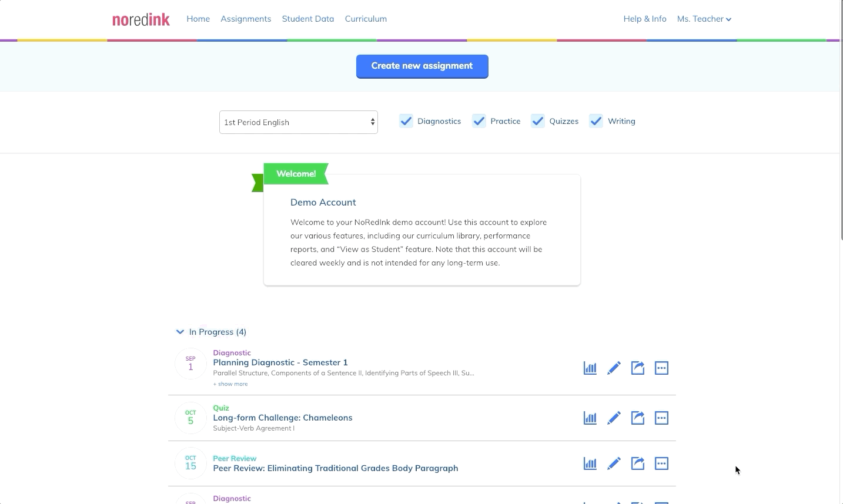
Task: Open ellipsis menu for Peer Review assignment
Action: pyautogui.click(x=661, y=463)
